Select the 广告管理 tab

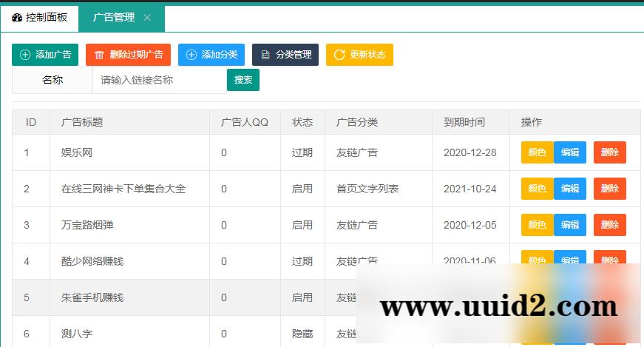point(114,18)
